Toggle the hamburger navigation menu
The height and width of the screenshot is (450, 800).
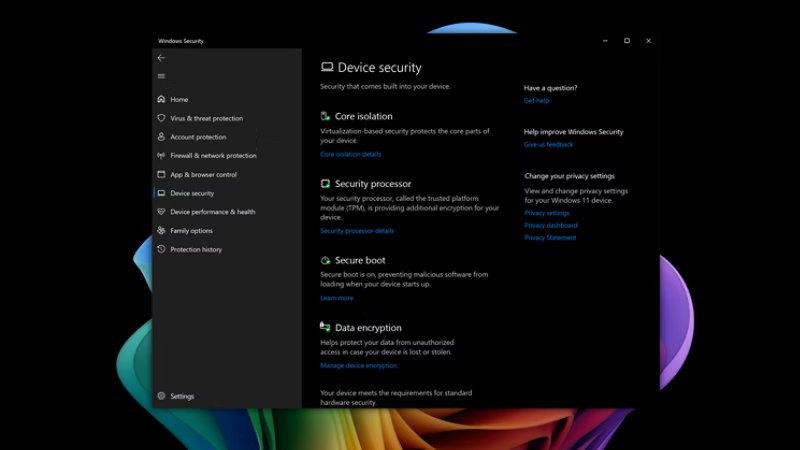[x=161, y=77]
